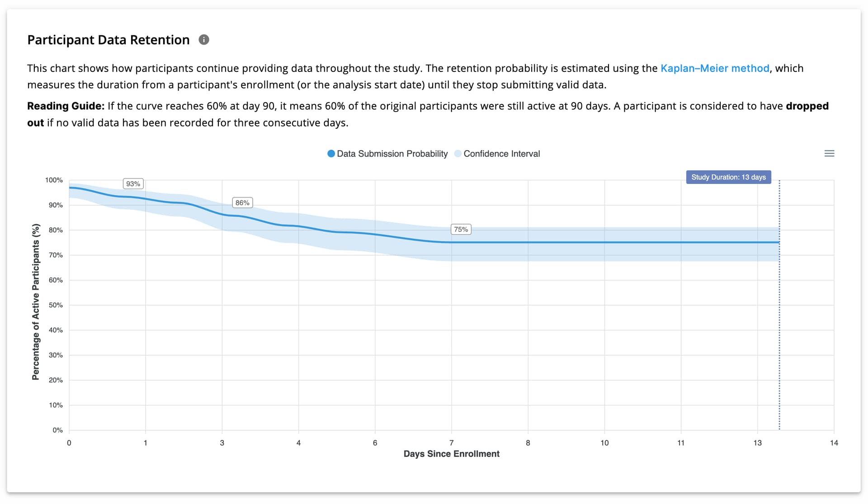Click the x-axis tick label 14
Screen dimensions: 868x504
click(834, 443)
